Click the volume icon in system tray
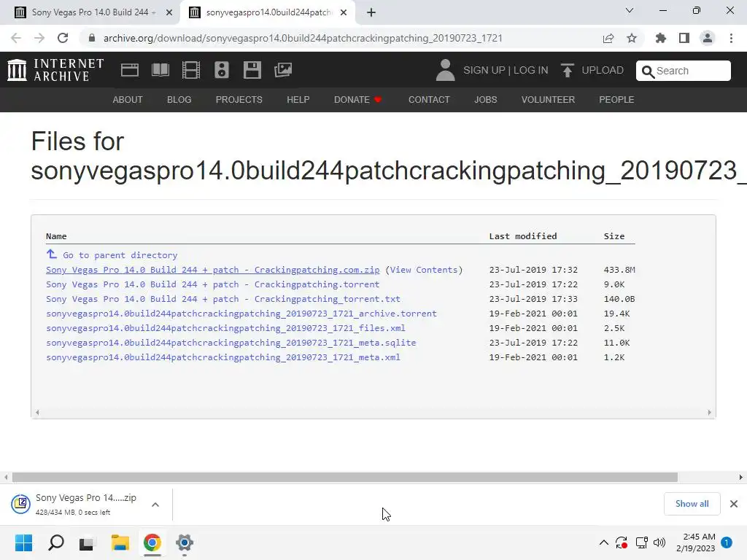 pos(659,542)
